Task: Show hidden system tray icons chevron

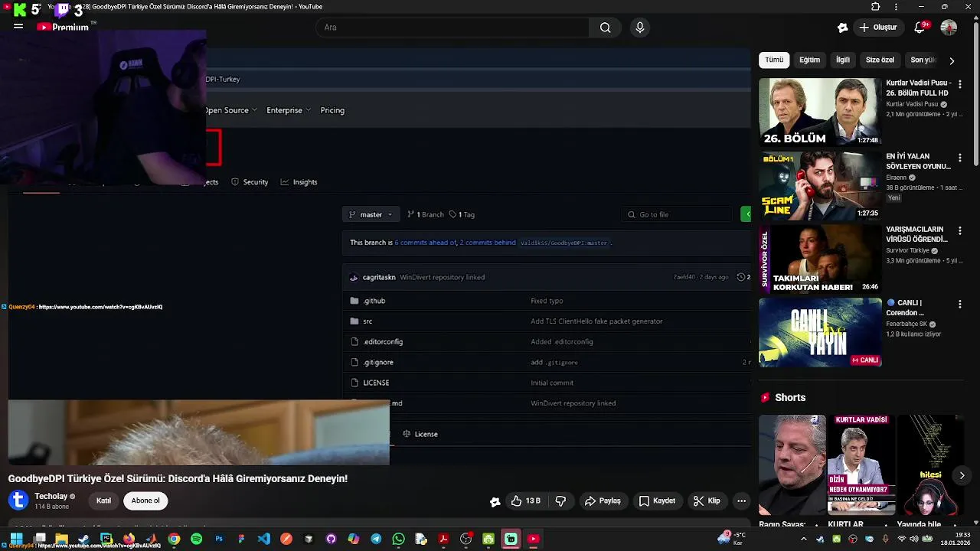Action: tap(803, 539)
